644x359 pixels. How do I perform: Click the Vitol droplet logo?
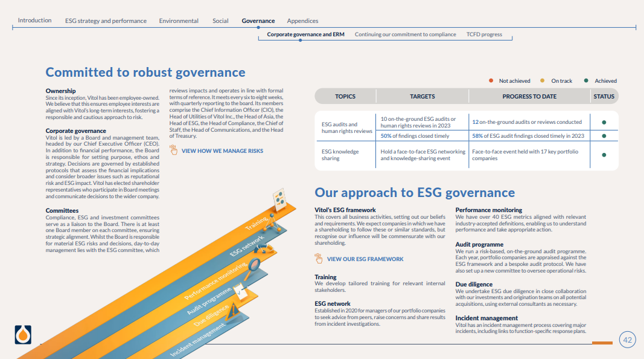[x=23, y=334]
